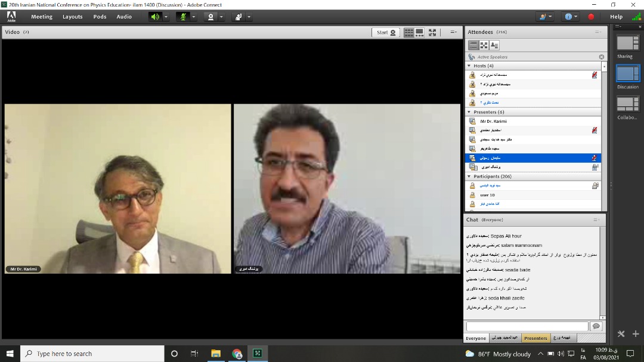Viewport: 644px width, 362px height.
Task: Collapse the Presenters (6) group
Action: coord(469,112)
